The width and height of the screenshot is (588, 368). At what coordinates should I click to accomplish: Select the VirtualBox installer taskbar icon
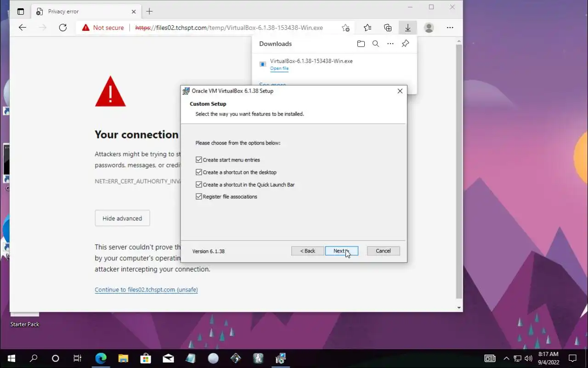pos(281,358)
